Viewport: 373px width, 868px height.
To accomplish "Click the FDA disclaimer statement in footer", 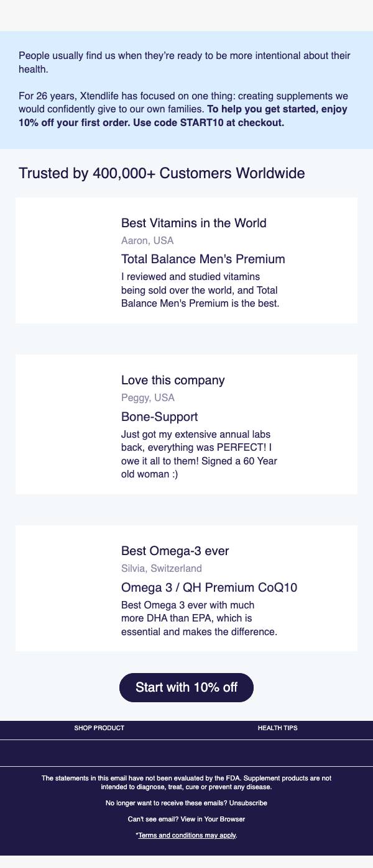I will (186, 782).
